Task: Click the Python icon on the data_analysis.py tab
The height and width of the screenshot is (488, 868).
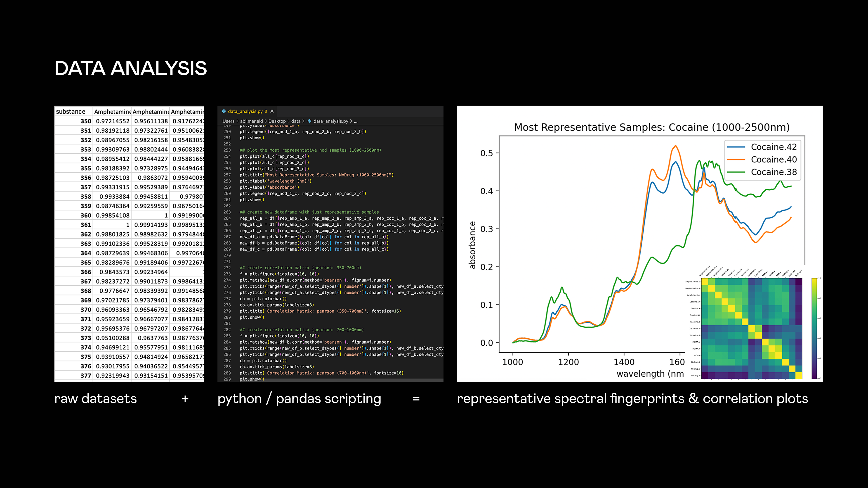Action: 224,111
